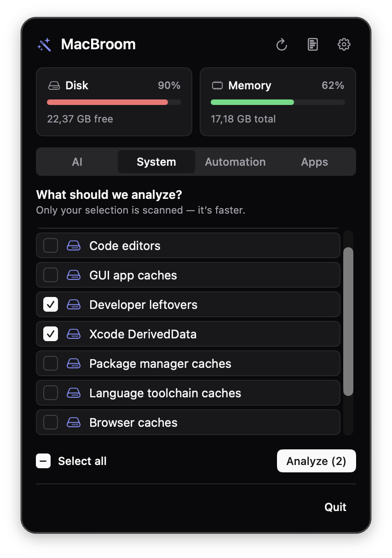Select the System tab

pyautogui.click(x=156, y=162)
